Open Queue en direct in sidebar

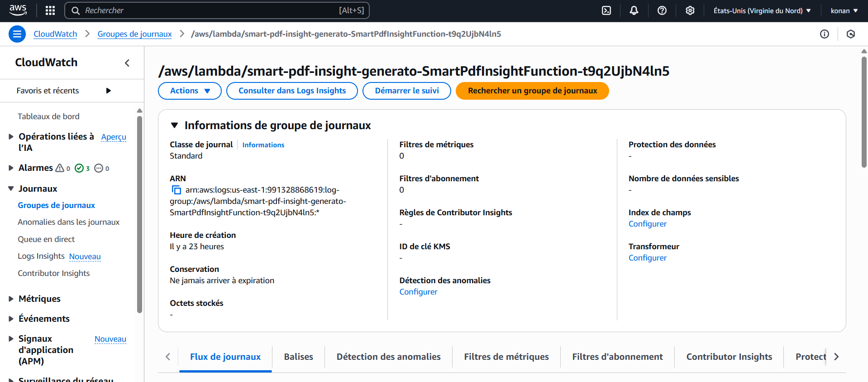[x=46, y=239]
